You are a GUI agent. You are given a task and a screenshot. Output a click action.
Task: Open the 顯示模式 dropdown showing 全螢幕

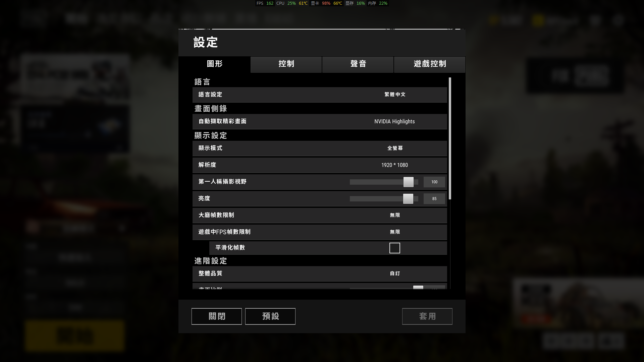click(x=395, y=148)
